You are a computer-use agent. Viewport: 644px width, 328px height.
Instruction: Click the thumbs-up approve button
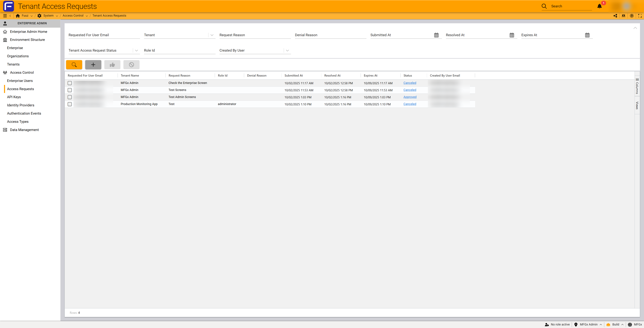(x=112, y=65)
